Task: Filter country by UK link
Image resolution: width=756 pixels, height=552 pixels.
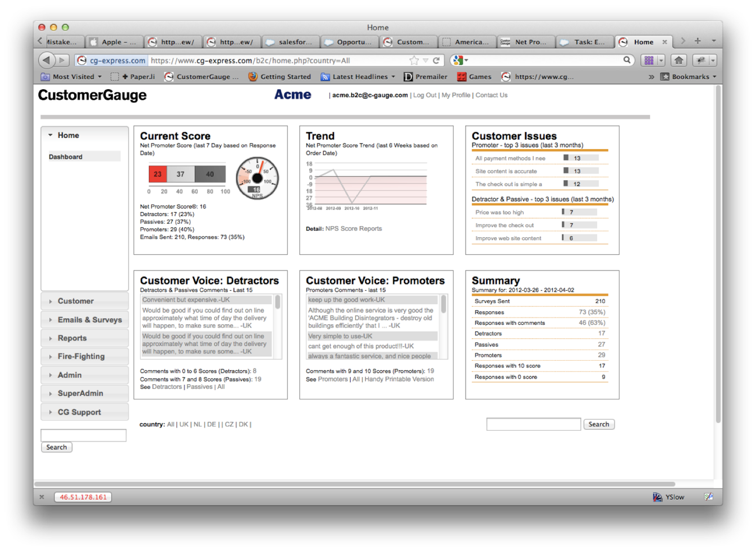Action: (184, 425)
